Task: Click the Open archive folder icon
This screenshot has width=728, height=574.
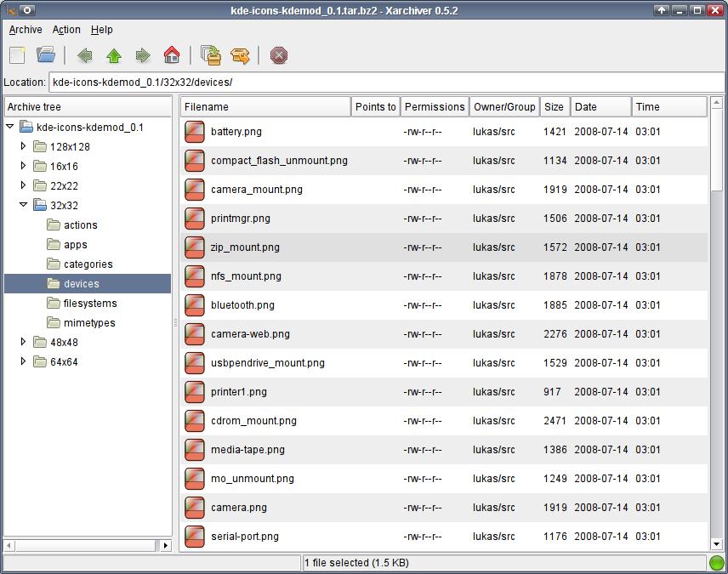Action: (x=46, y=55)
